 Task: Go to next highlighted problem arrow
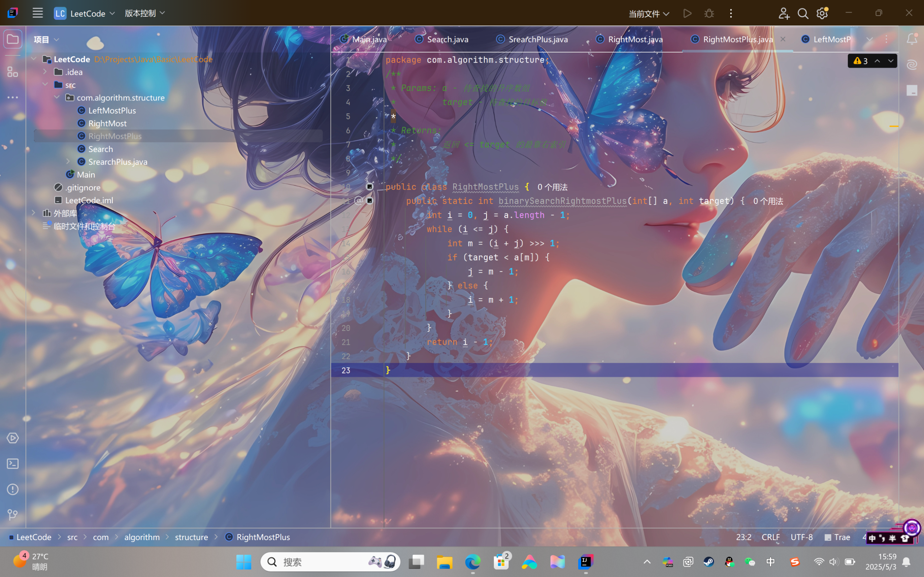[x=890, y=61]
